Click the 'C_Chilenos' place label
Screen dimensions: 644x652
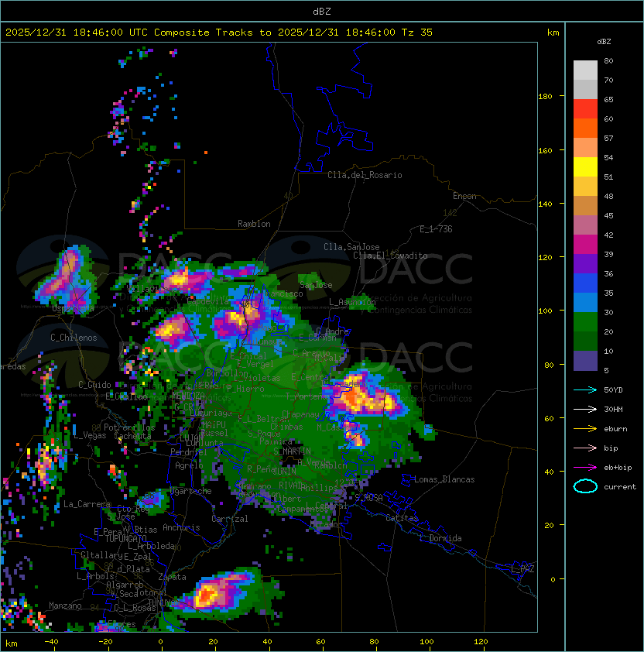74,338
